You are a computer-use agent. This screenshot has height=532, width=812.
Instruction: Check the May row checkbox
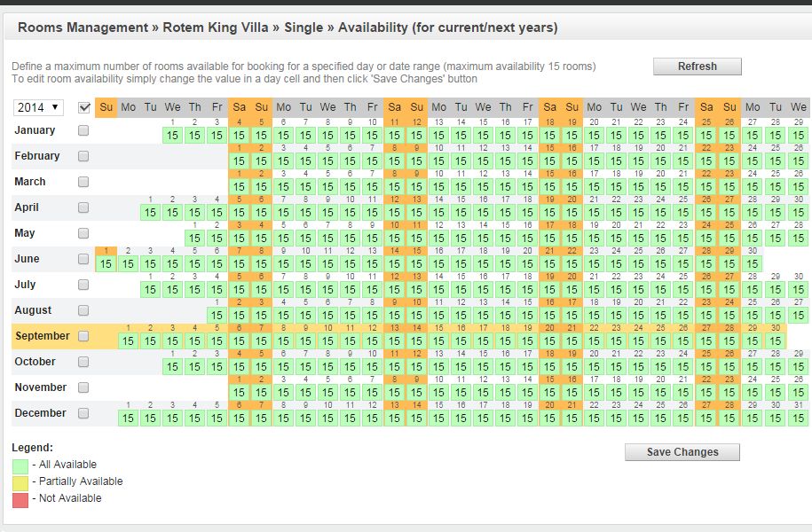pyautogui.click(x=83, y=233)
